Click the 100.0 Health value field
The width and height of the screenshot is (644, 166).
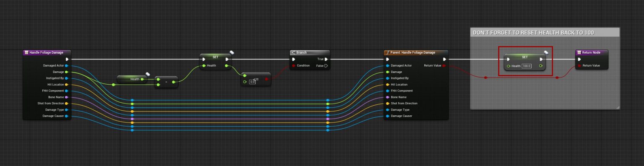[x=527, y=66]
